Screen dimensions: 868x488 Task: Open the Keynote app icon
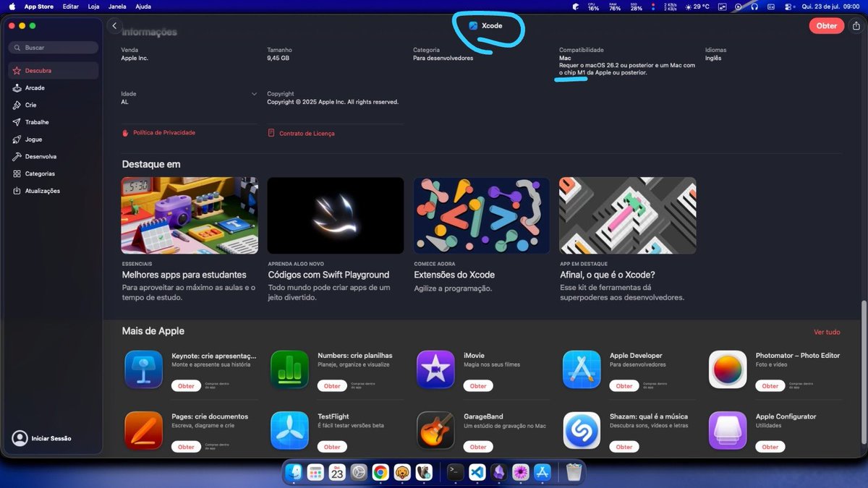(143, 369)
